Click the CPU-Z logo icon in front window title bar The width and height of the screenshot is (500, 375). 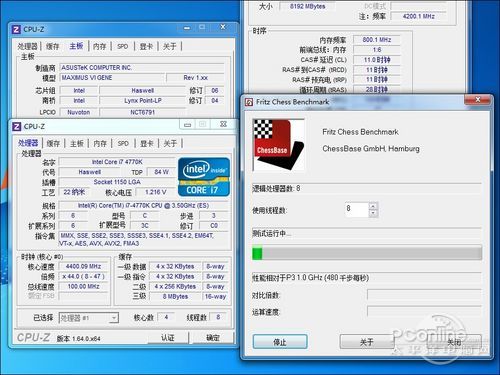pyautogui.click(x=17, y=127)
